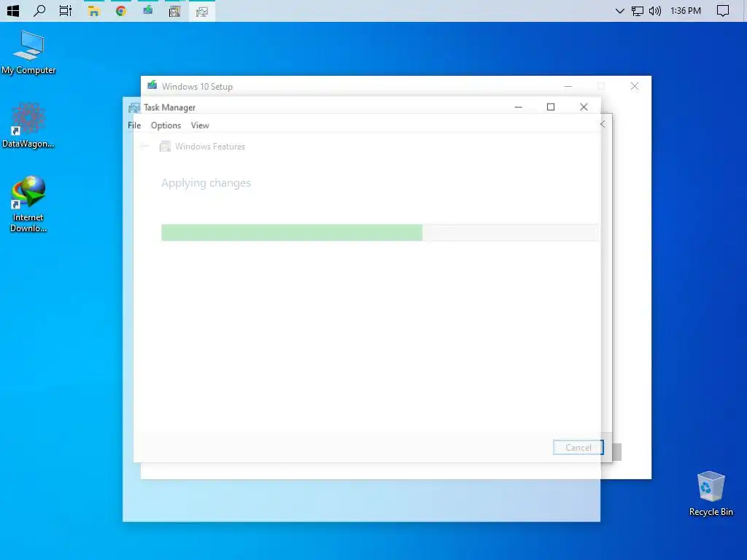Screen dimensions: 747x560
Task: Open the Action Center notifications icon
Action: coord(723,11)
